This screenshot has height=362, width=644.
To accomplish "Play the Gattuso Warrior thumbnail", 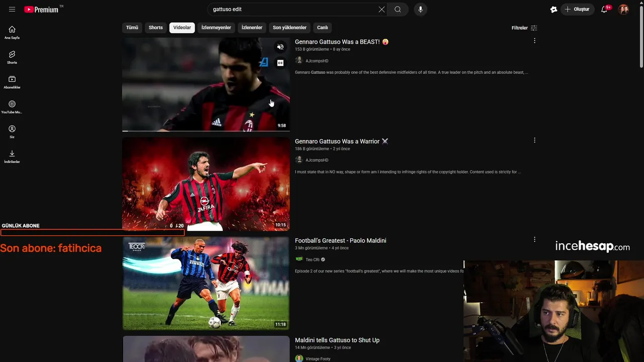I will pos(206,184).
